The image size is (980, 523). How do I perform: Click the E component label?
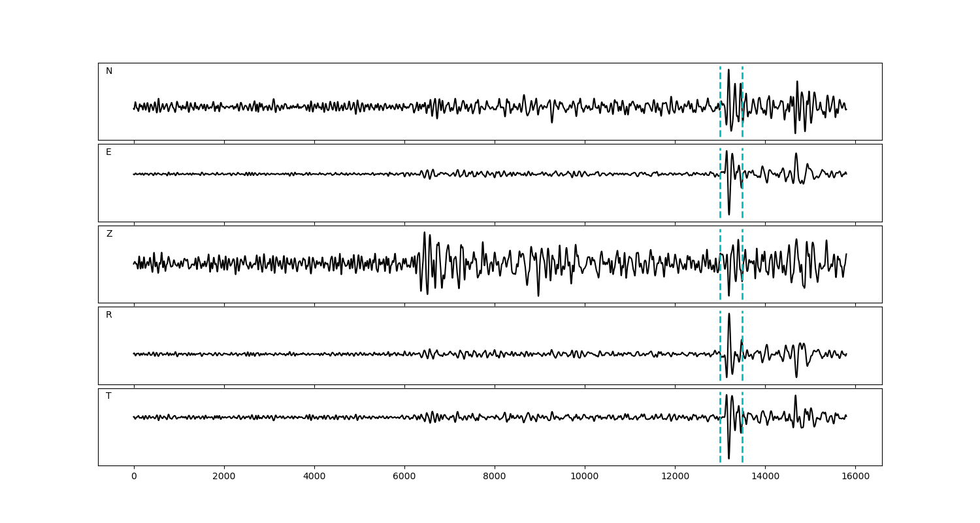click(108, 152)
